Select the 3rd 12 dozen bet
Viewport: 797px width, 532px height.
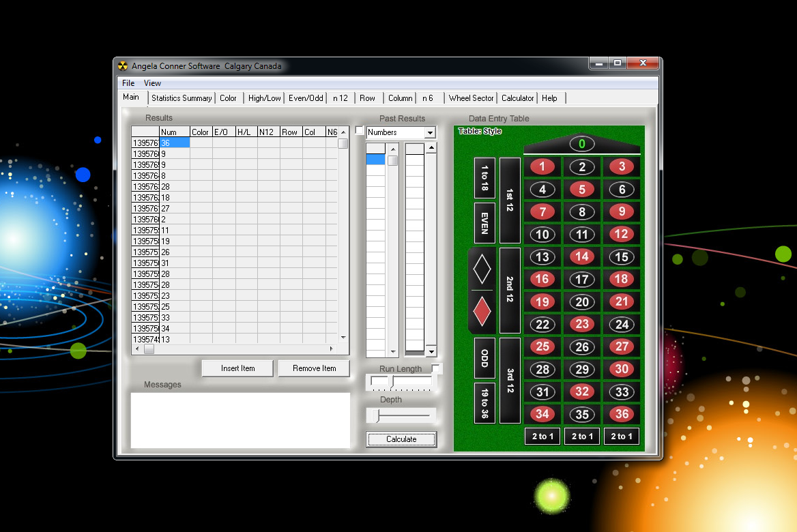click(510, 381)
